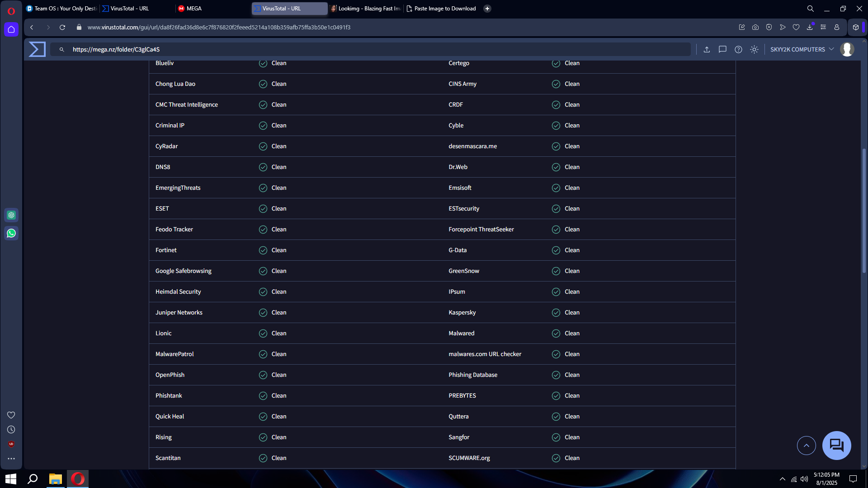868x488 pixels.
Task: Click the Google Safebrowsing vendor name
Action: coord(184,271)
